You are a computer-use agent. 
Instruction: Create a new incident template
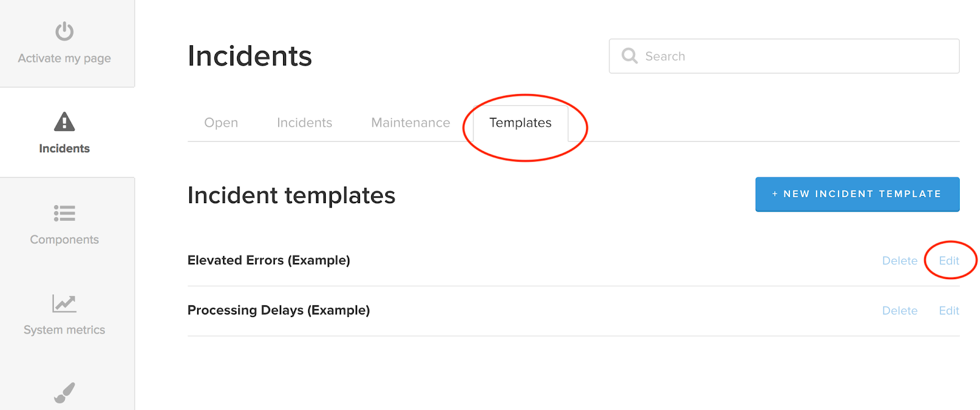[857, 194]
